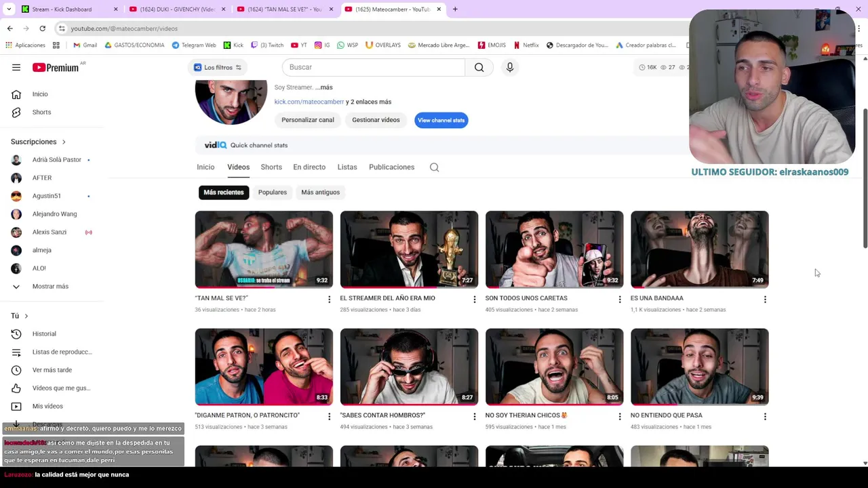This screenshot has width=868, height=488.
Task: Go to Inicio in sidebar
Action: click(40, 94)
